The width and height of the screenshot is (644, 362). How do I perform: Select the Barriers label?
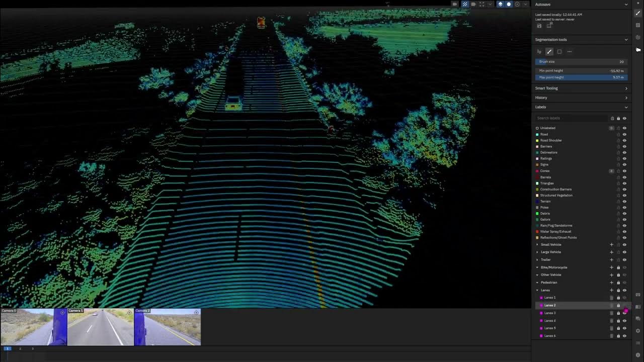[546, 146]
